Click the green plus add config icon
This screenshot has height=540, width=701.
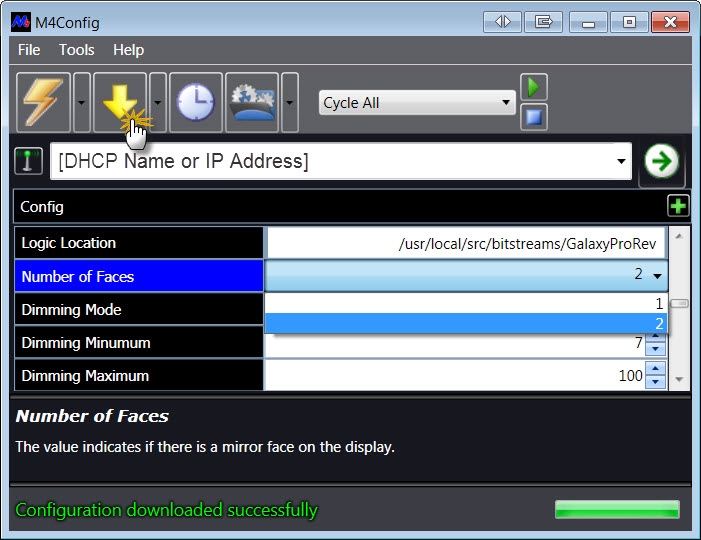678,206
